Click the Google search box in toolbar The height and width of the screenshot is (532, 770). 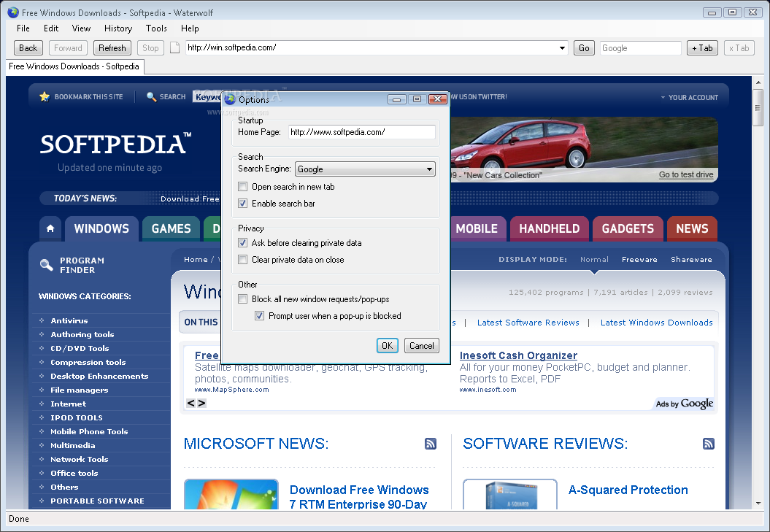[640, 48]
